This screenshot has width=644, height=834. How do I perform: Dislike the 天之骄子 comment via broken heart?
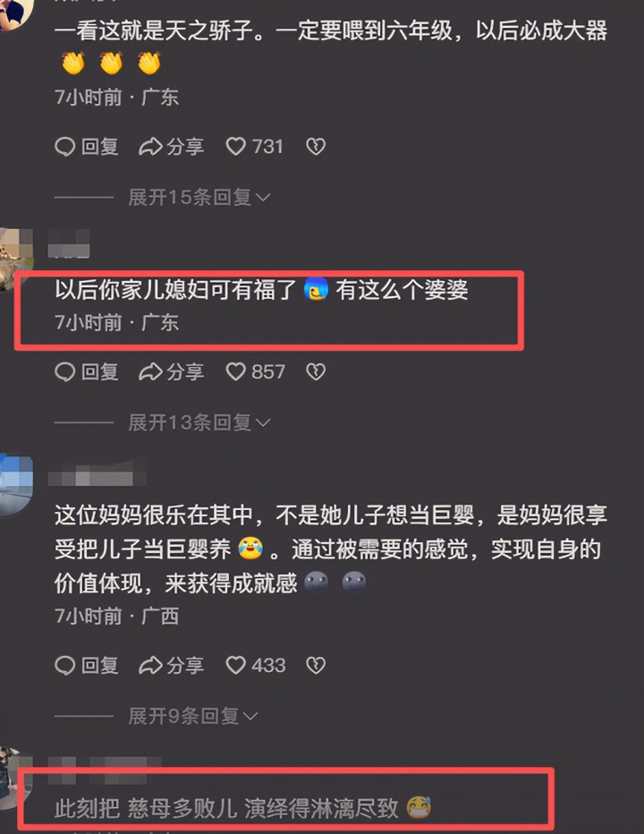316,146
